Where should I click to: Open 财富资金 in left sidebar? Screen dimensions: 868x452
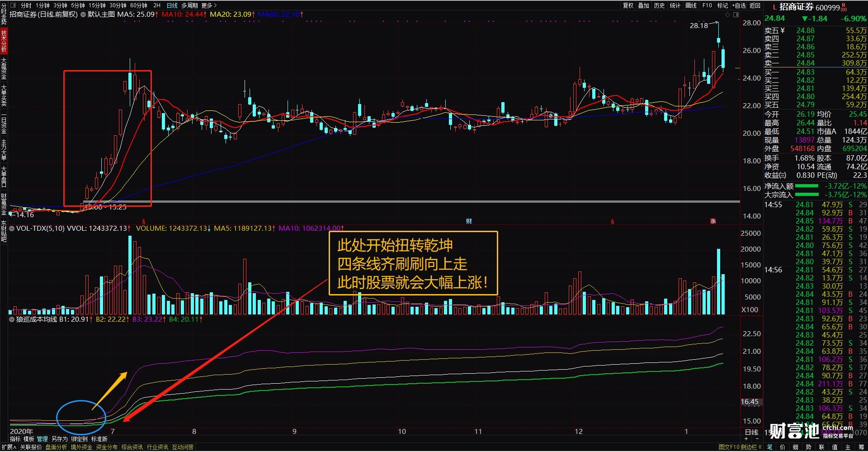(x=4, y=205)
